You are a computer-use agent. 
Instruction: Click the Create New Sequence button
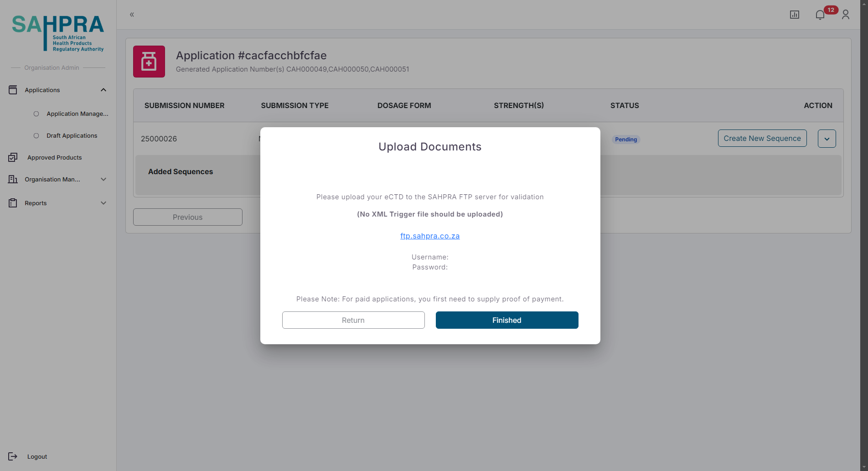click(762, 139)
